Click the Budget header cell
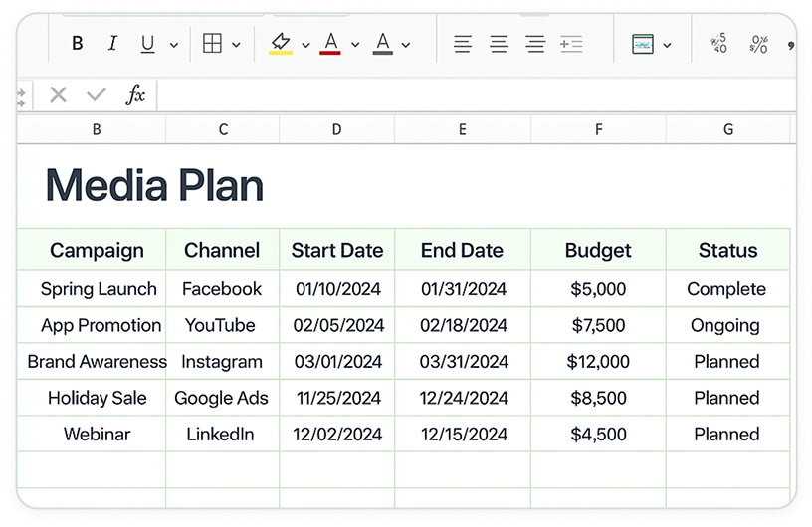Screen dimensions: 812x527 click(598, 251)
